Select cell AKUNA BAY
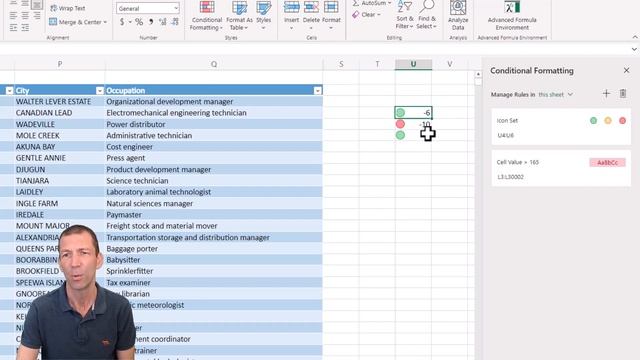Screen dimensions: 640x360 pos(60,147)
